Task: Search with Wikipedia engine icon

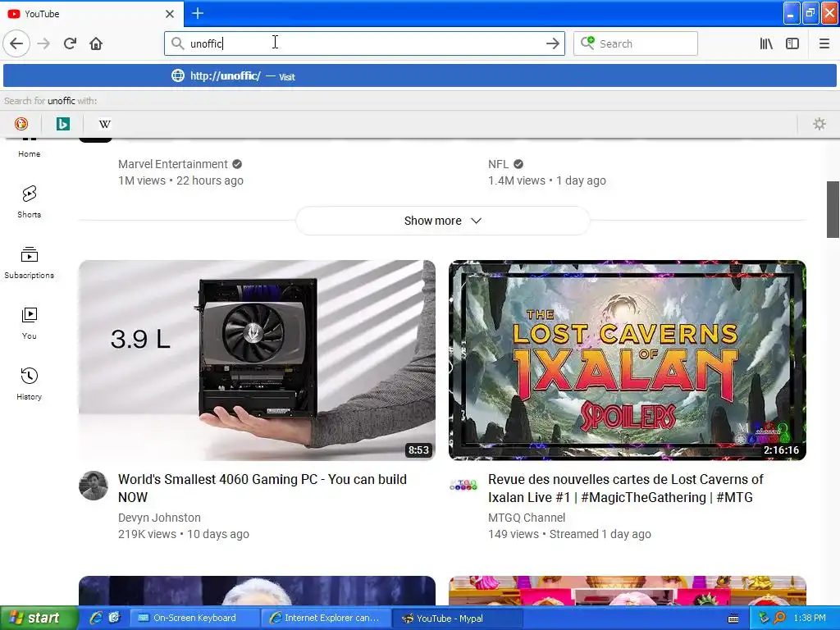Action: point(104,124)
